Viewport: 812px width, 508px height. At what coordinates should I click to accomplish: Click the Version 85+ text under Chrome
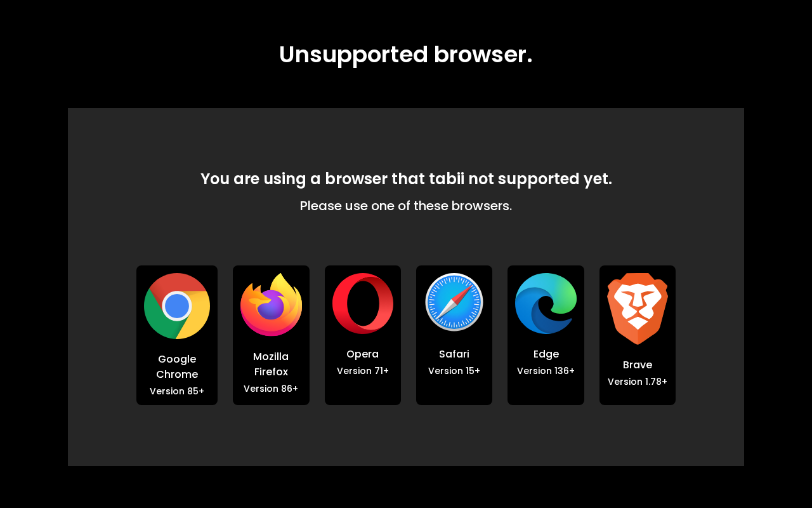pos(177,391)
